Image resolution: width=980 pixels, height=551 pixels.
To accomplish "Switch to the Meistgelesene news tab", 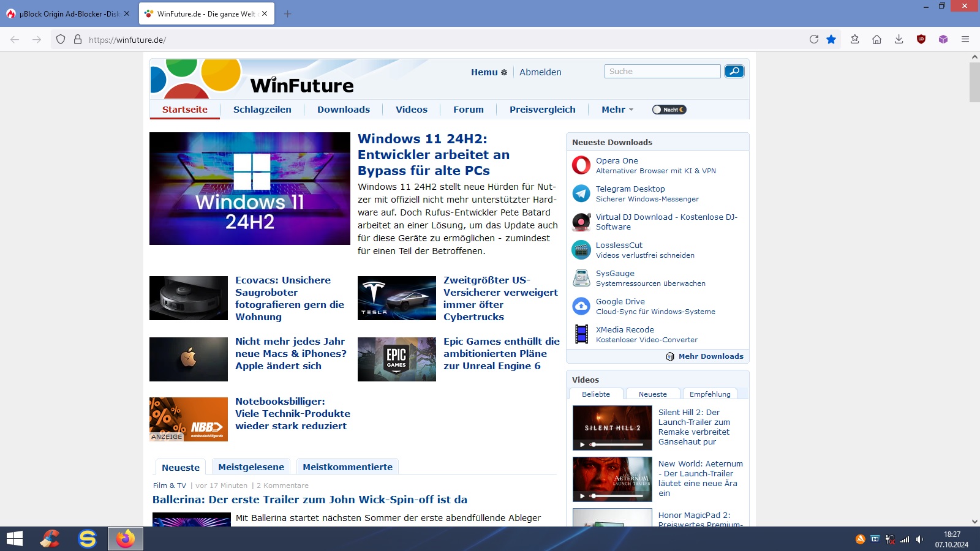I will tap(251, 467).
